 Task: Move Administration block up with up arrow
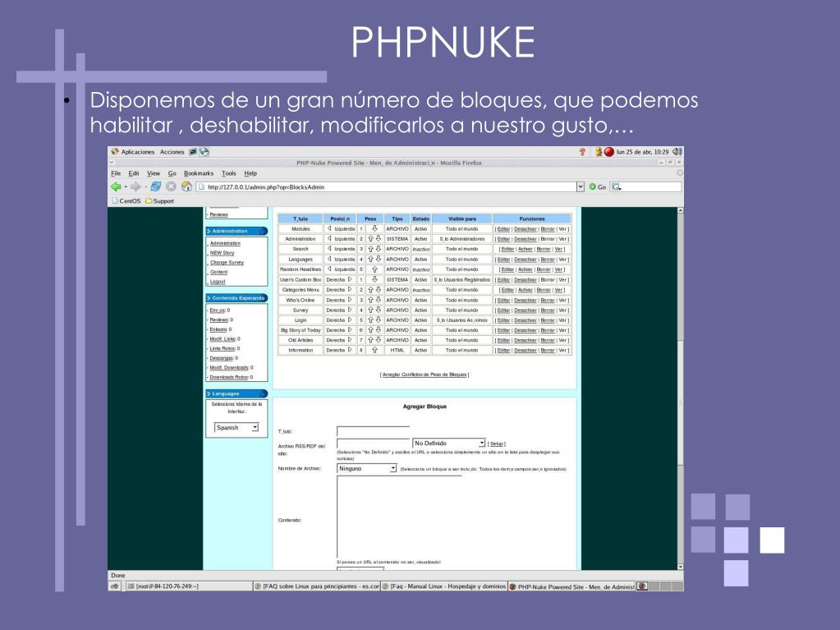coord(370,239)
